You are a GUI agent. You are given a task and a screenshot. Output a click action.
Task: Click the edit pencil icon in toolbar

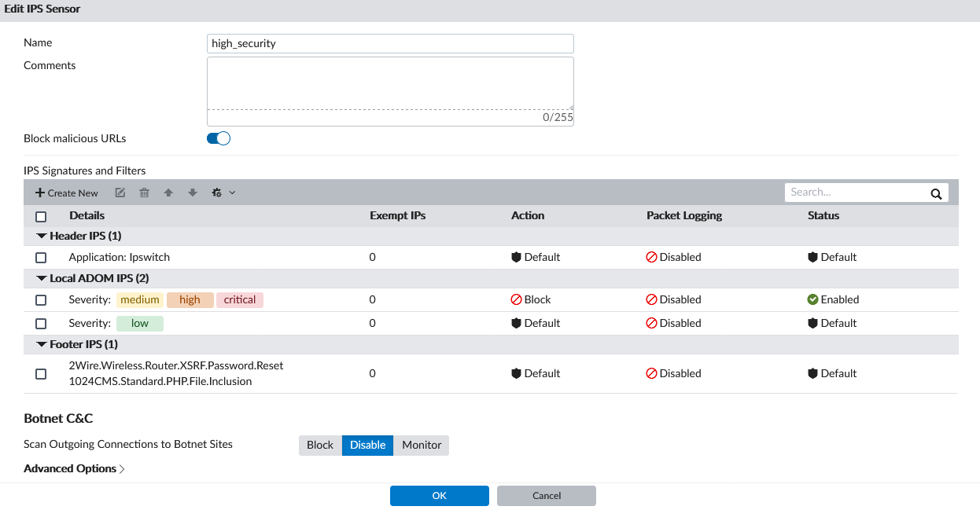click(120, 193)
